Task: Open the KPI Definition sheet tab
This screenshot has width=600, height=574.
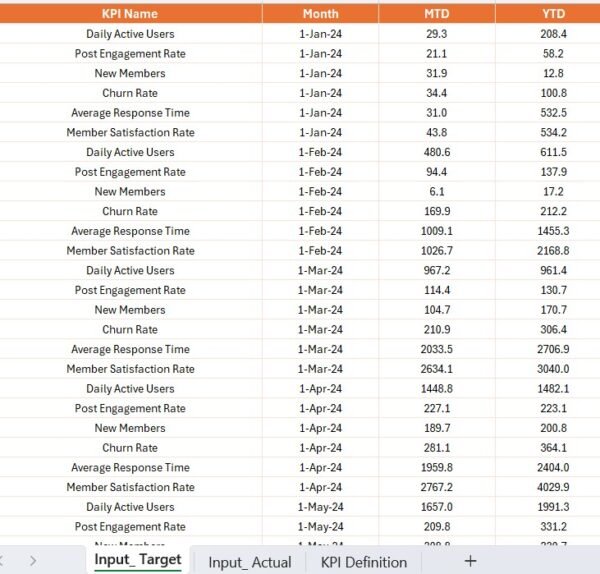Action: [364, 562]
